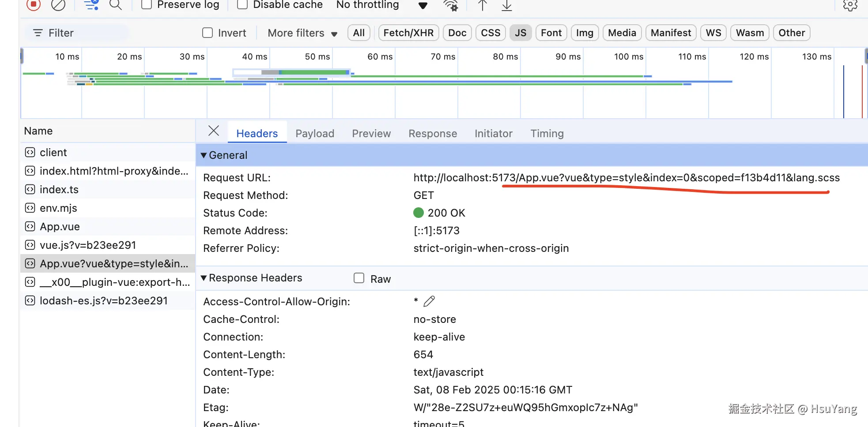Select the __x00__plugin-vue:export-h request
This screenshot has width=868, height=427.
point(107,282)
